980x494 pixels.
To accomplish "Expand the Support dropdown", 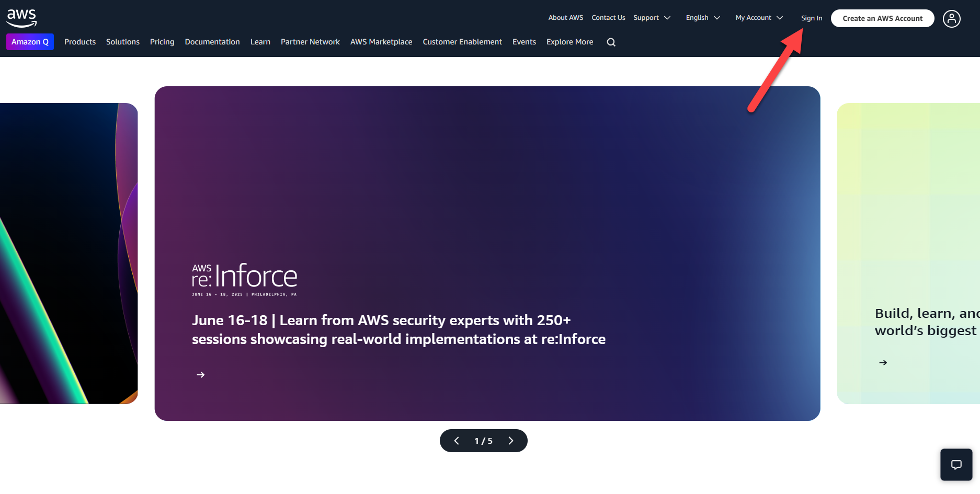I will [x=652, y=18].
